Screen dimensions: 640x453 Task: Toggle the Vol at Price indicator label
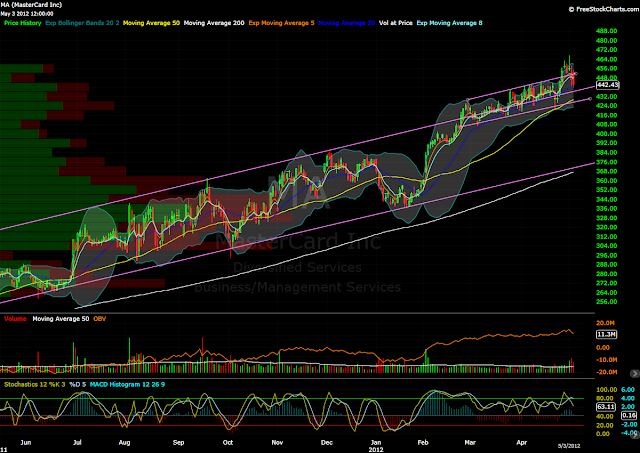tap(396, 23)
